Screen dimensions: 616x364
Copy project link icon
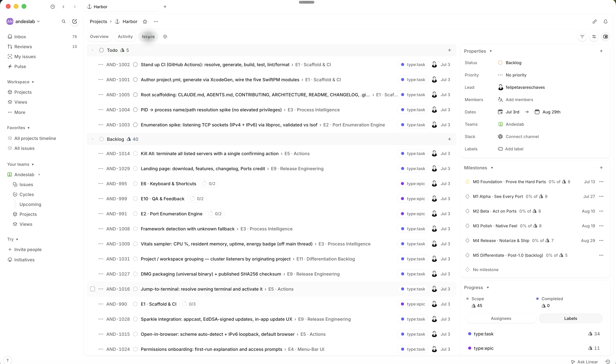594,22
